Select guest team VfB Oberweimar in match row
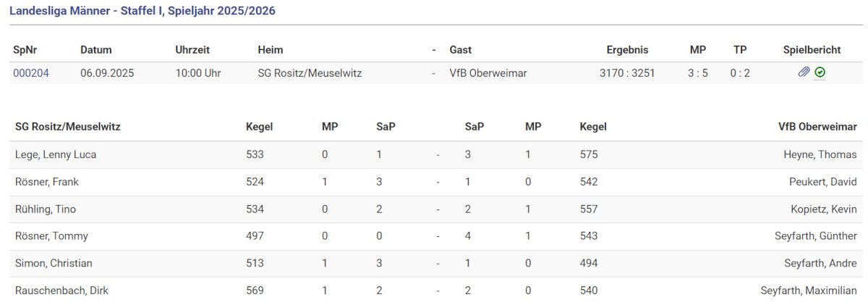 click(x=488, y=73)
